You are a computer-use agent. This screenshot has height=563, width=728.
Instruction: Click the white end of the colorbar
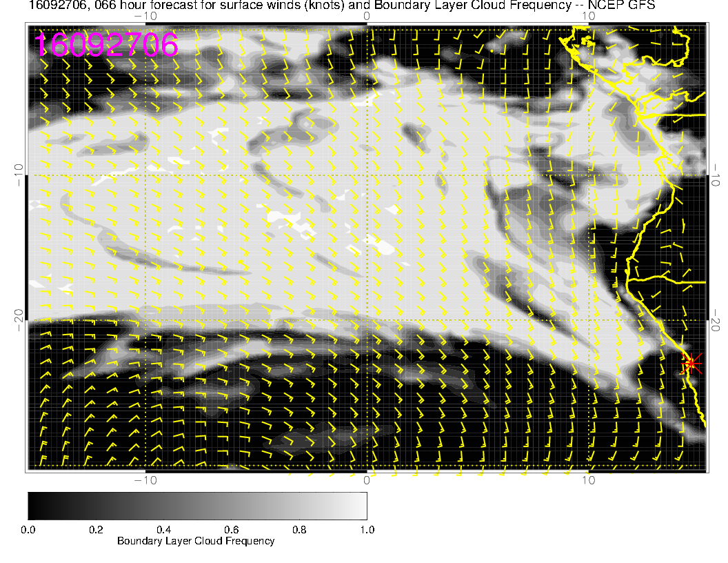tap(362, 505)
